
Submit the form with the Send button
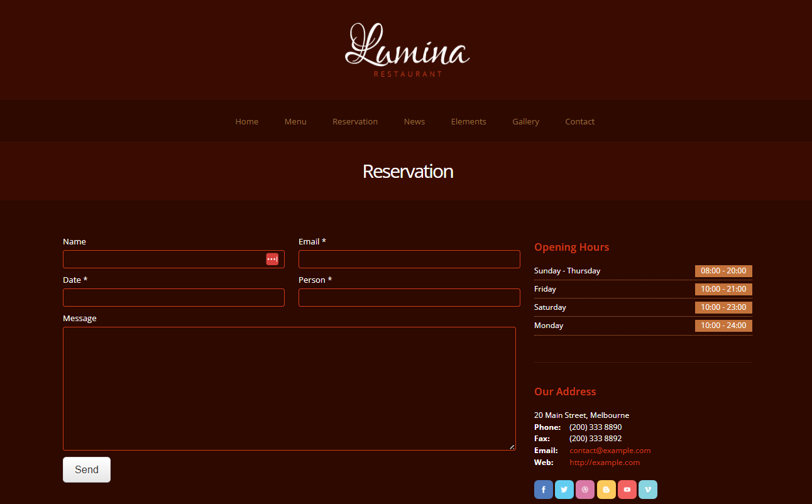[x=87, y=469]
